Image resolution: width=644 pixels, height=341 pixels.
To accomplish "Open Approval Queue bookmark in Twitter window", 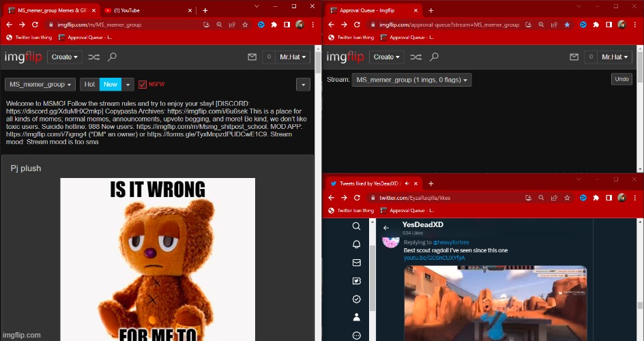I will [407, 211].
